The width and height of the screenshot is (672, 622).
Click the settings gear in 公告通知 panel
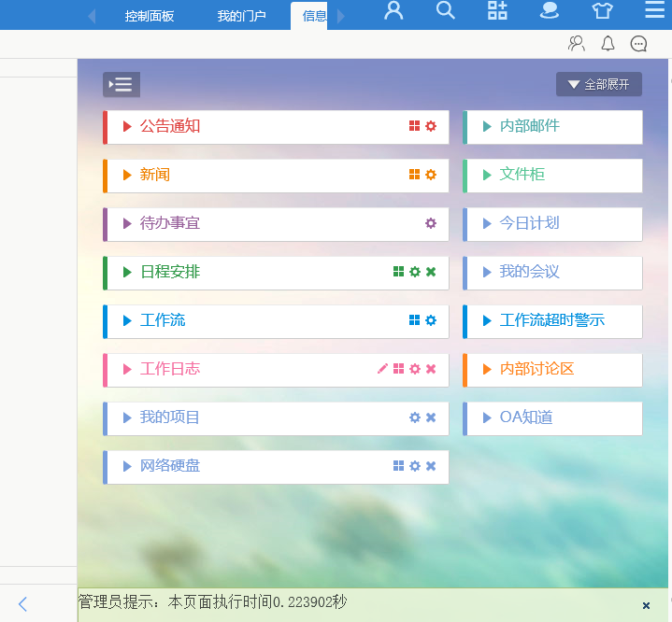(431, 126)
